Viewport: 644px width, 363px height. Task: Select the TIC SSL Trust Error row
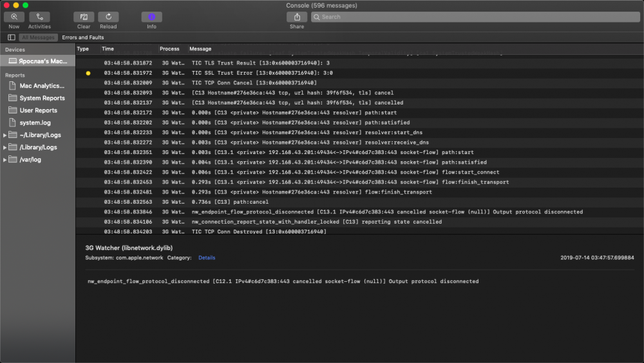(258, 73)
